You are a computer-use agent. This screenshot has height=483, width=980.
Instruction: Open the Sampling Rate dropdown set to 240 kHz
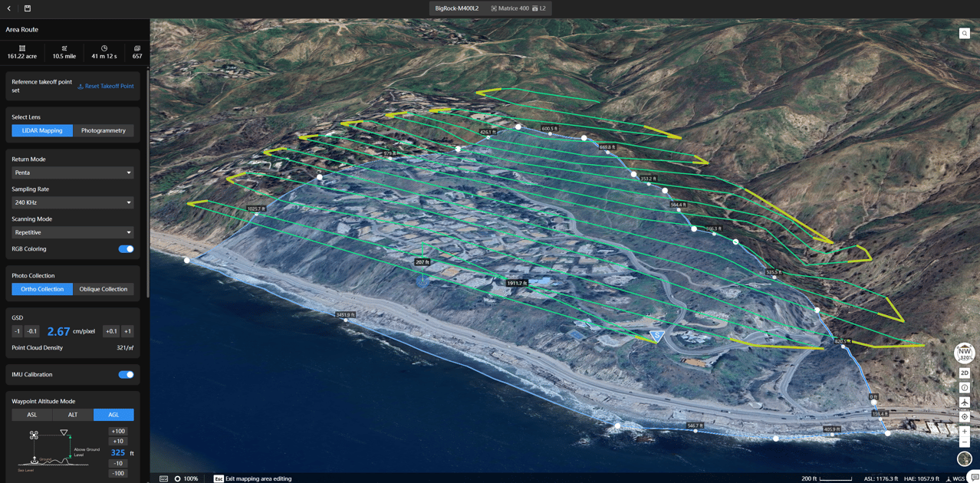[x=72, y=202]
